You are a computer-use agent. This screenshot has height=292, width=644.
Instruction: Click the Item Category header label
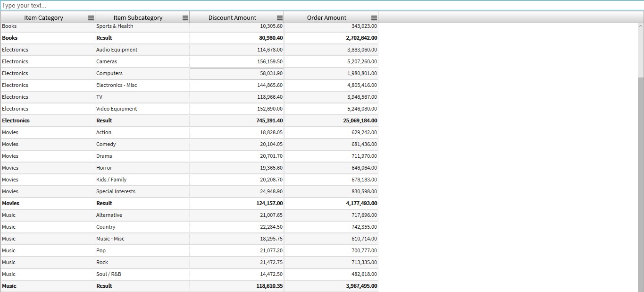(43, 18)
